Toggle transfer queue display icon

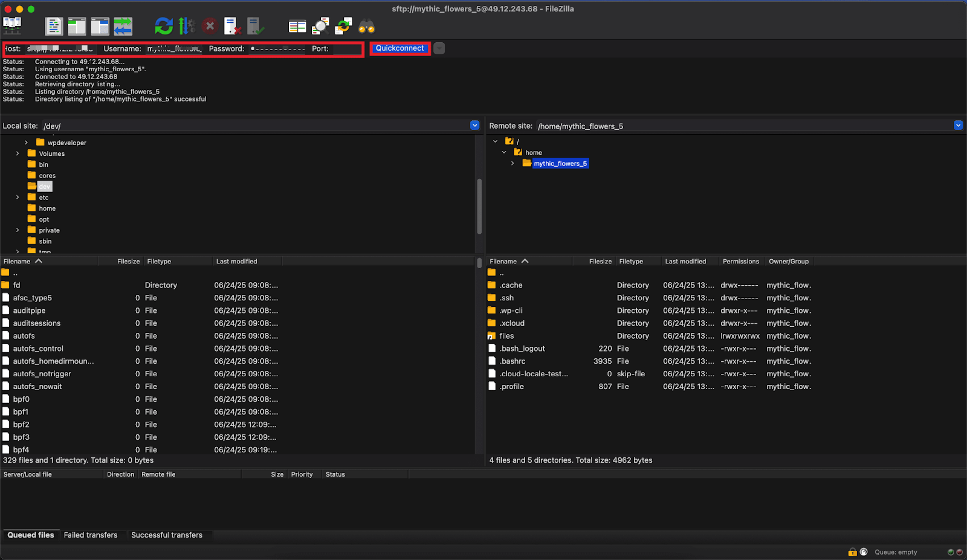pos(123,26)
